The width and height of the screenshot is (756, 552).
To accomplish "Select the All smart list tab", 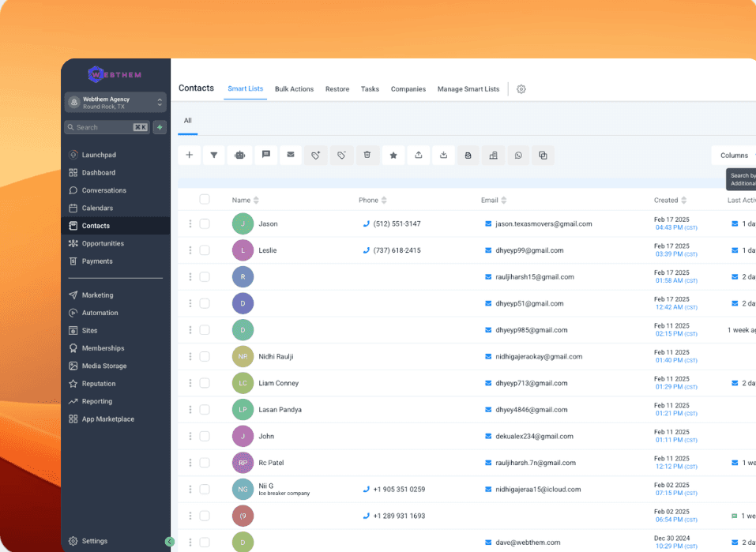I will click(x=187, y=121).
